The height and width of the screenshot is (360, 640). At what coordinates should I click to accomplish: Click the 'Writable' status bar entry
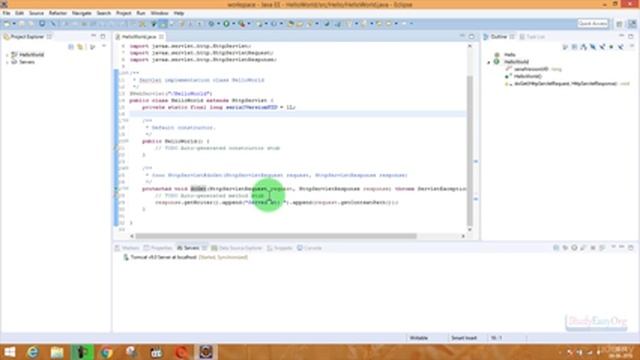point(419,338)
